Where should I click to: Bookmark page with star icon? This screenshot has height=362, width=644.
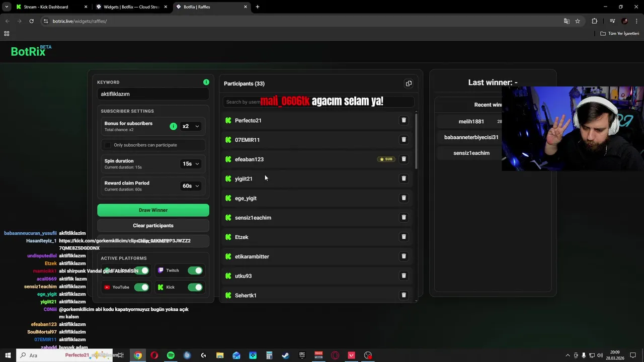point(578,21)
